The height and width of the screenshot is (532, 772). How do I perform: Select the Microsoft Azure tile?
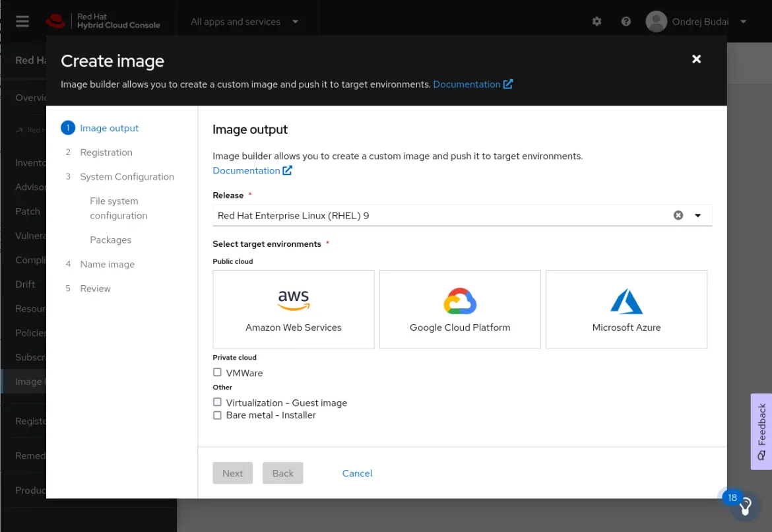pyautogui.click(x=626, y=310)
